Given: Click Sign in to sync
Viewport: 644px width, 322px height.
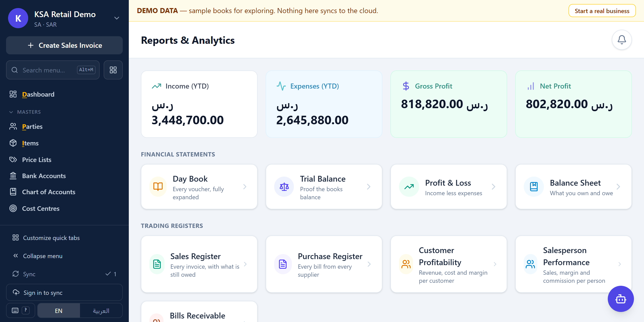Looking at the screenshot, I should (x=64, y=293).
